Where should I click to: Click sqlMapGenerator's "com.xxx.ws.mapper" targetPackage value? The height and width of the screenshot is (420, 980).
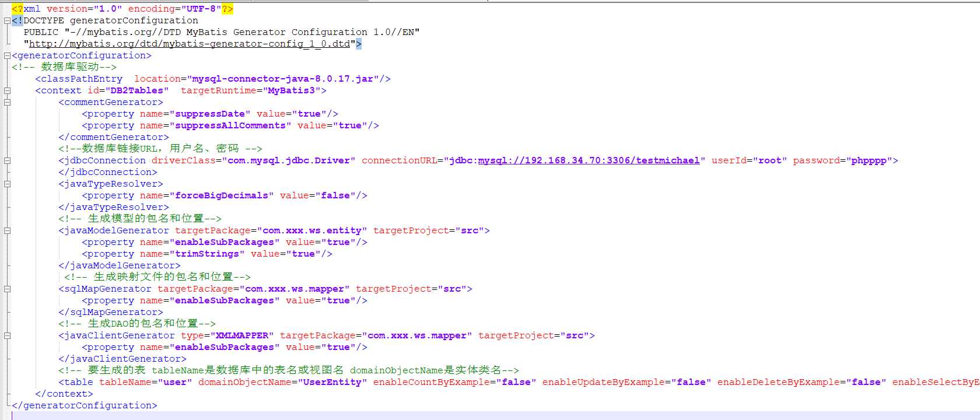pyautogui.click(x=295, y=289)
